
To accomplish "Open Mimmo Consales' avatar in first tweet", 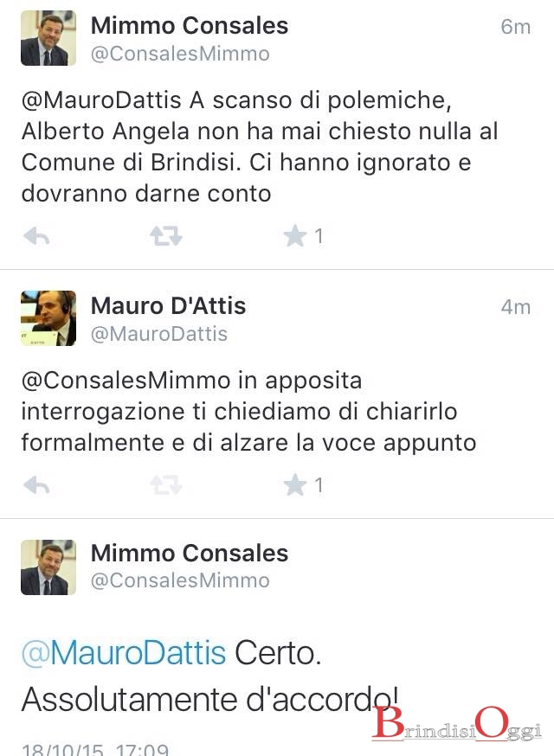I will pos(48,38).
